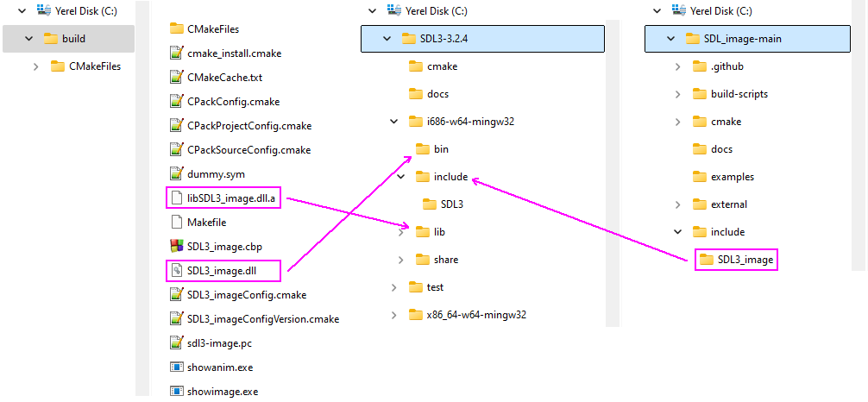868x402 pixels.
Task: Expand x86_64-w64-mingw32 folder chevron
Action: tap(394, 315)
